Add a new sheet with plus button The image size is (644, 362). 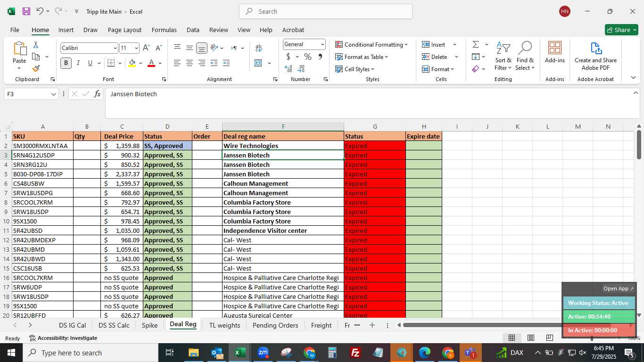click(x=372, y=325)
